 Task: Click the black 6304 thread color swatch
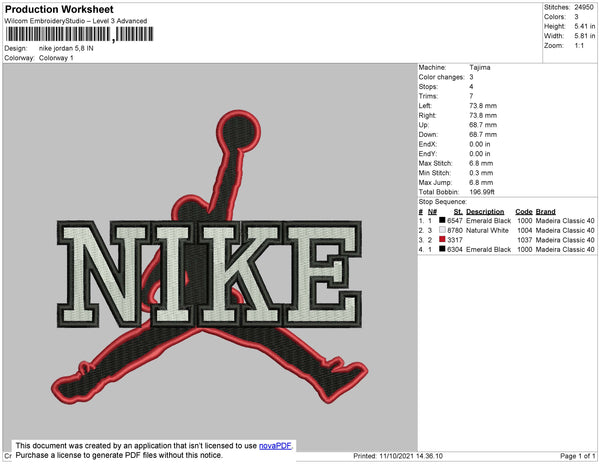click(x=442, y=249)
